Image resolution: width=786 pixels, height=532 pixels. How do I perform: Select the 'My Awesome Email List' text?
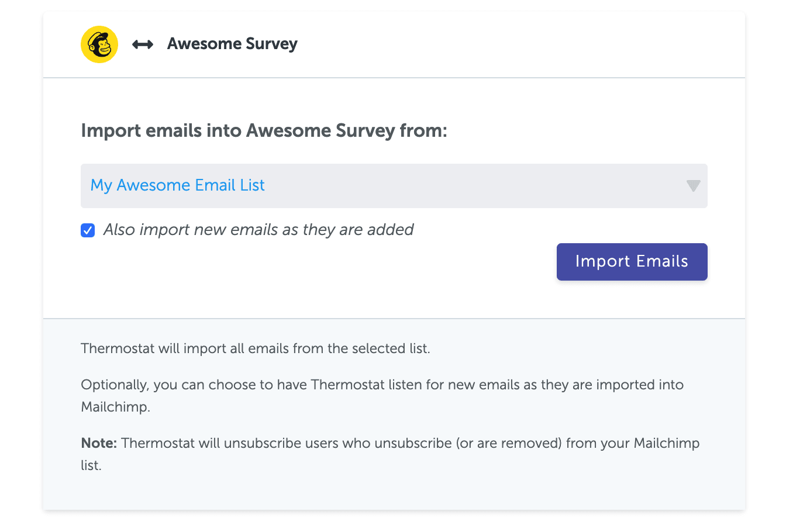click(x=177, y=185)
